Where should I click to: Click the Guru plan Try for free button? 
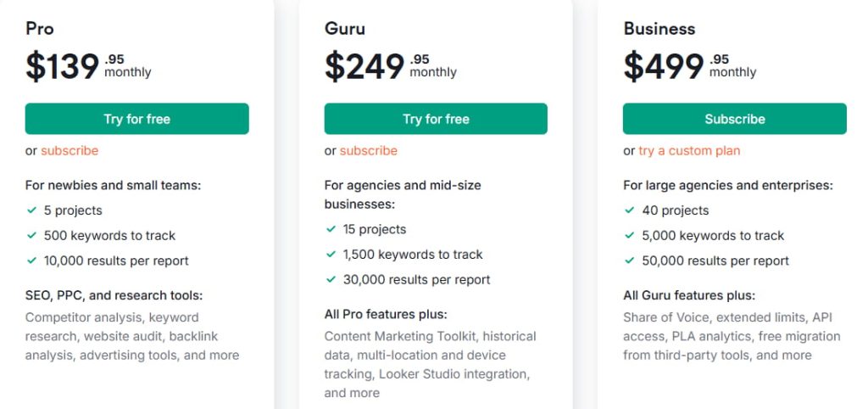(436, 119)
